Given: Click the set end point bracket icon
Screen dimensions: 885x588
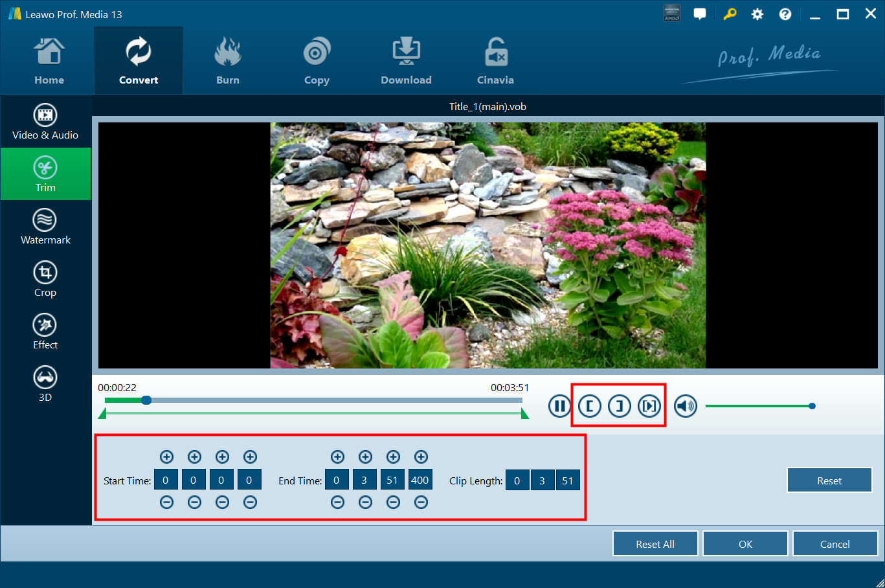Looking at the screenshot, I should pos(620,406).
